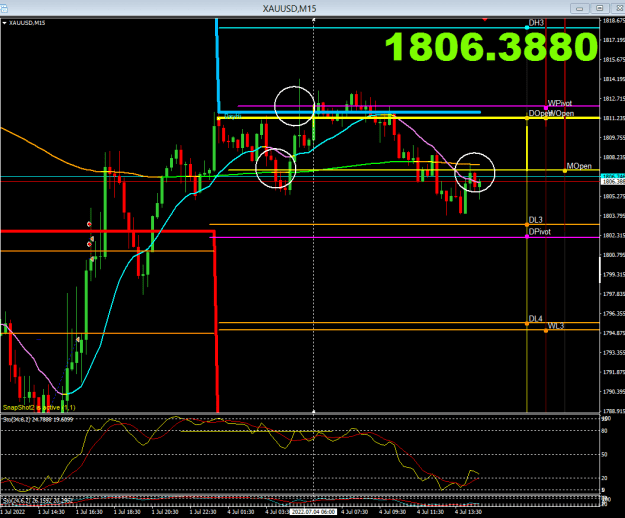Click the 1811.235 price scale value
Viewport: 625px width, 518px height.
(x=613, y=118)
